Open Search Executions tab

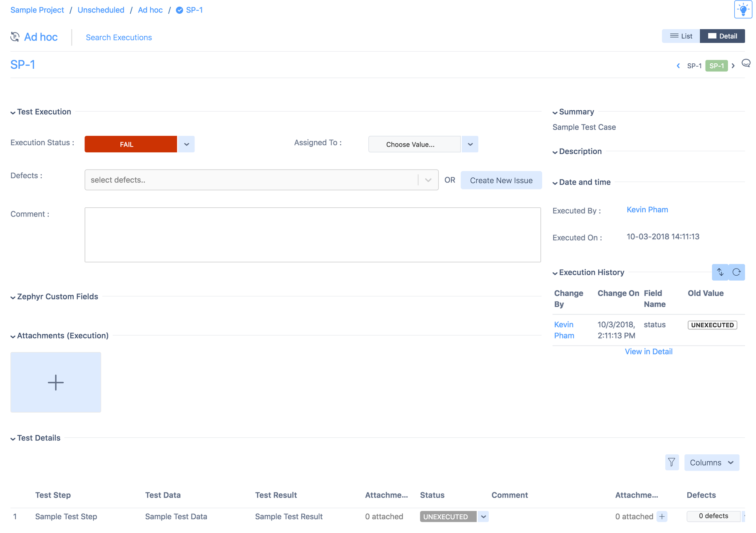(119, 37)
